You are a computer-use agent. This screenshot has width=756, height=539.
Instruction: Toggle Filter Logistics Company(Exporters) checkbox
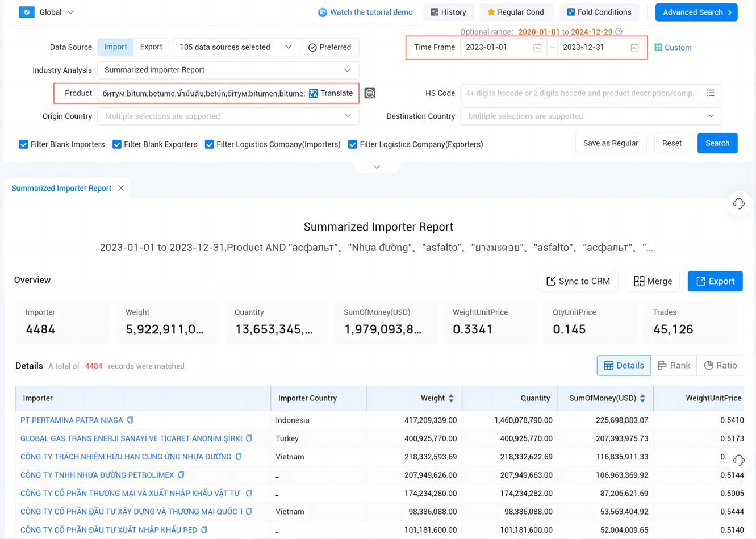[353, 144]
